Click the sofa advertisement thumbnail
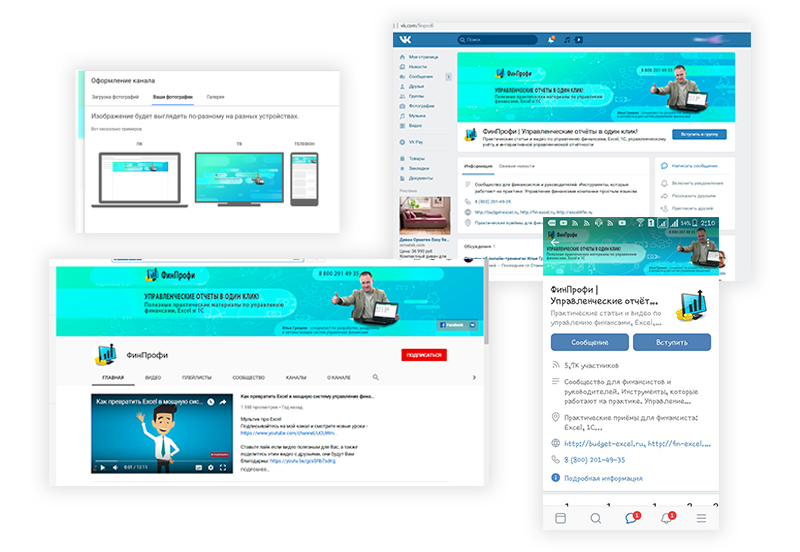This screenshot has height=552, width=800. [424, 215]
